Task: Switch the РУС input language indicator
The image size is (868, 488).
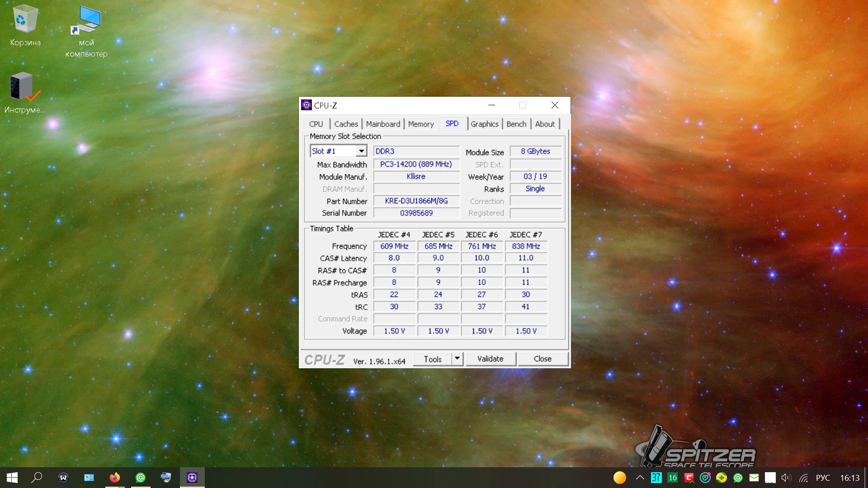Action: pyautogui.click(x=823, y=478)
